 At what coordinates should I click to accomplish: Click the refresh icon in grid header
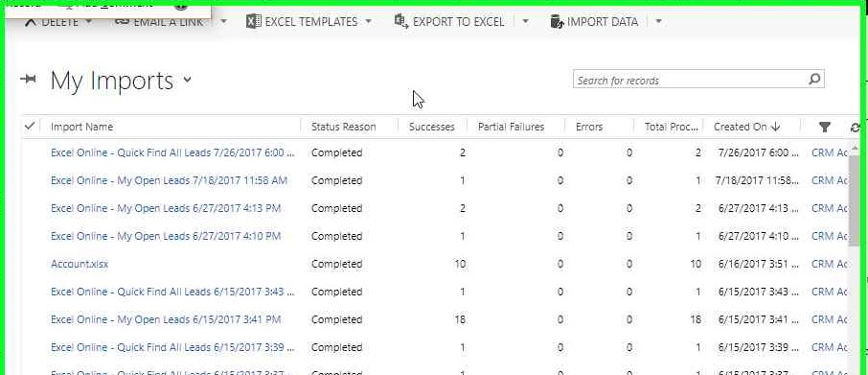(856, 128)
